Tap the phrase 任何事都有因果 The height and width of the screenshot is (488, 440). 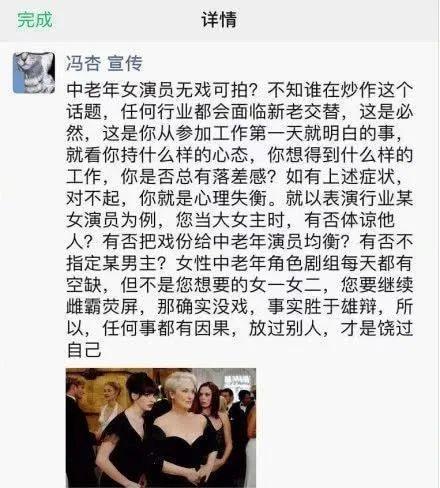coord(166,328)
